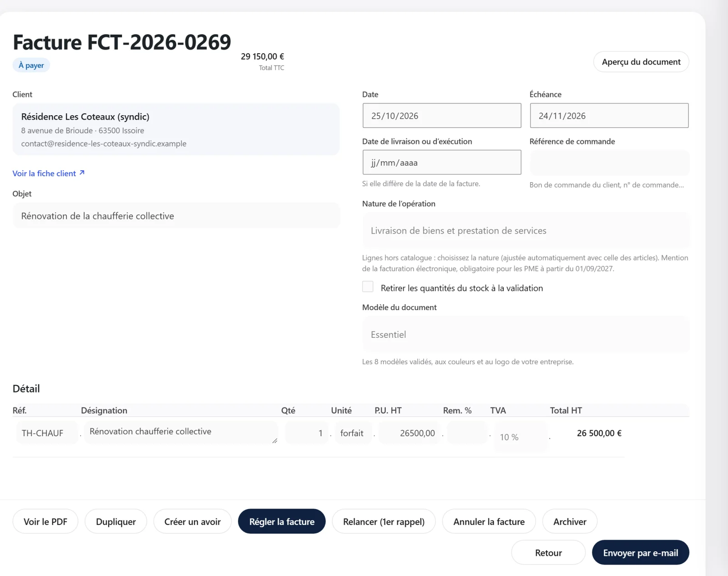Click the client email contact@residence-les-coteaux-syndic.example

pos(104,143)
